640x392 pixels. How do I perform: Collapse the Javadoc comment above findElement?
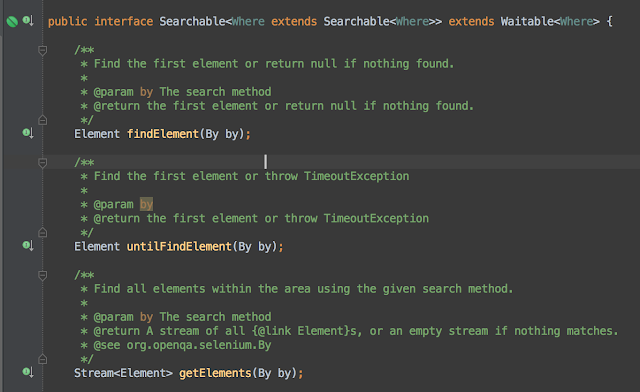tap(42, 50)
